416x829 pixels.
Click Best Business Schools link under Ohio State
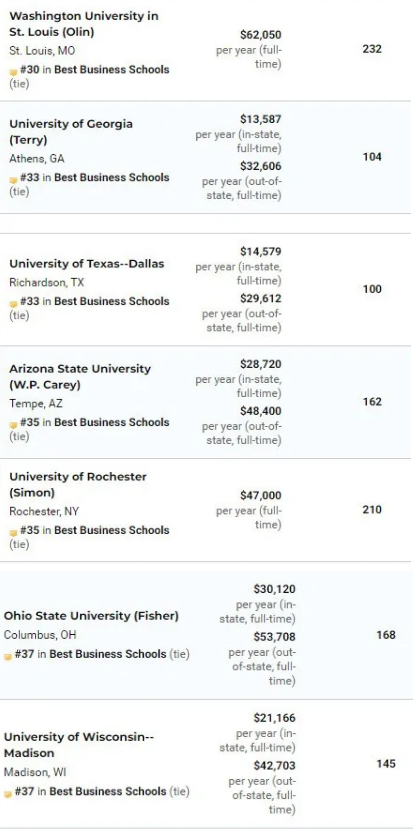tap(108, 655)
